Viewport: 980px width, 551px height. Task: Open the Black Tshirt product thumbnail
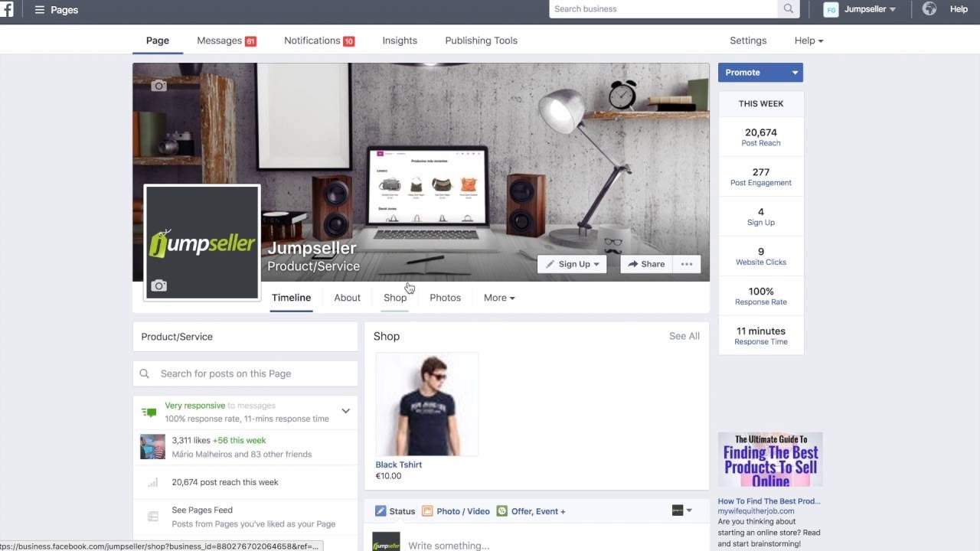427,404
